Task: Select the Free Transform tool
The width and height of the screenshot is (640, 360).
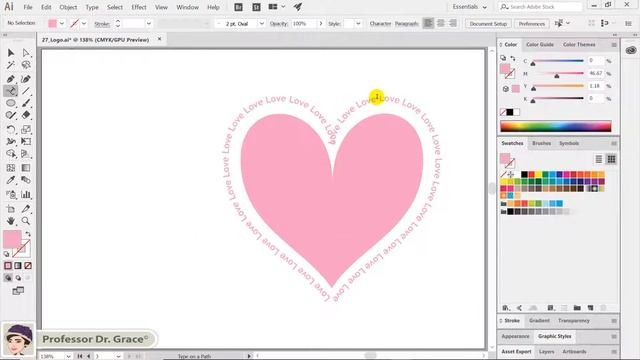Action: [26, 141]
